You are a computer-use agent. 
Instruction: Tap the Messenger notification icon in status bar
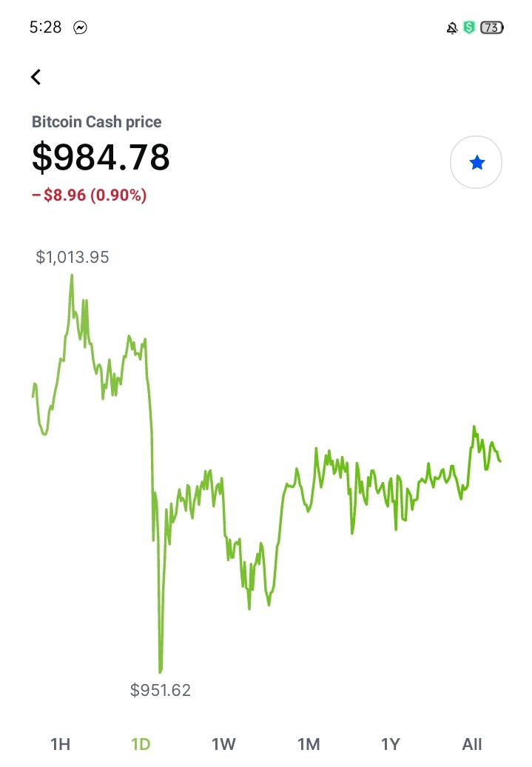tap(80, 27)
